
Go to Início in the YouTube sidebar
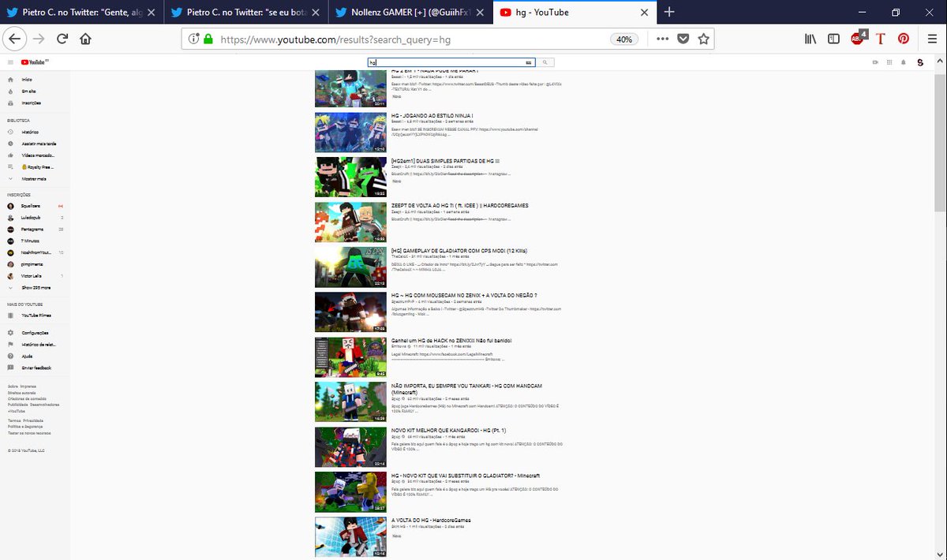point(27,80)
